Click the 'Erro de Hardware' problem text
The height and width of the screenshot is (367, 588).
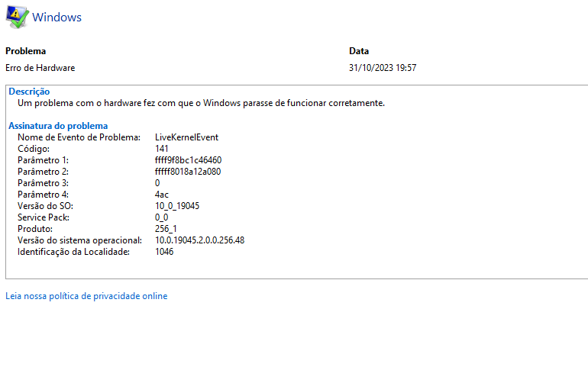40,68
